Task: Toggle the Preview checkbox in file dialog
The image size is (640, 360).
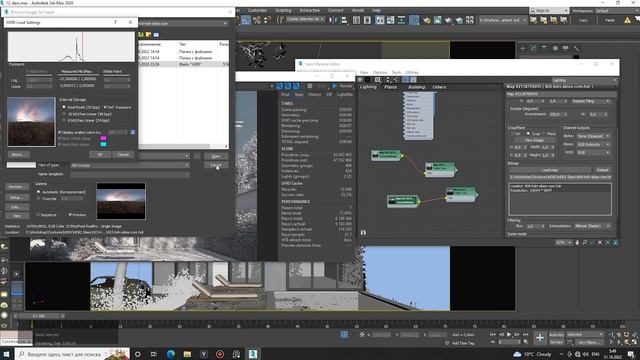Action: coord(70,215)
